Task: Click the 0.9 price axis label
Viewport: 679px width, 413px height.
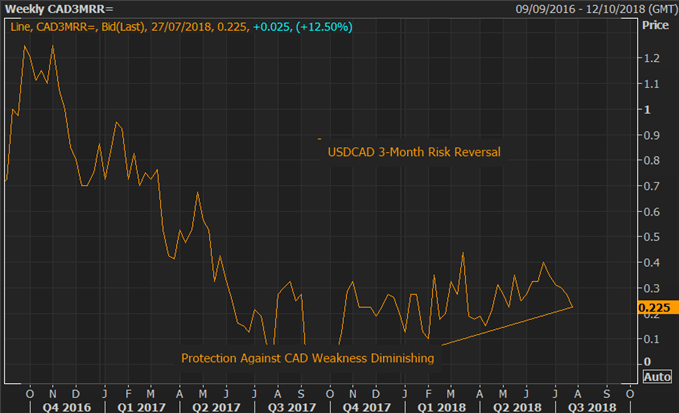Action: (652, 135)
